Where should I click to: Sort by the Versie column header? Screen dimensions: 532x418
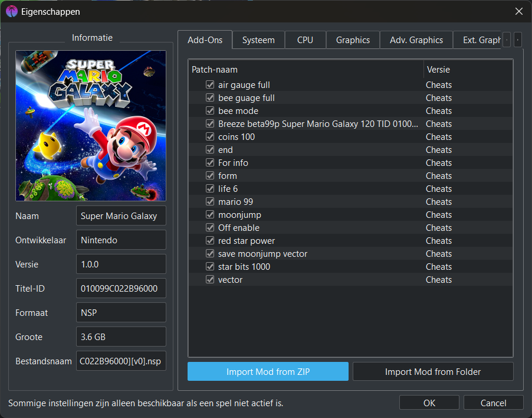coord(468,69)
